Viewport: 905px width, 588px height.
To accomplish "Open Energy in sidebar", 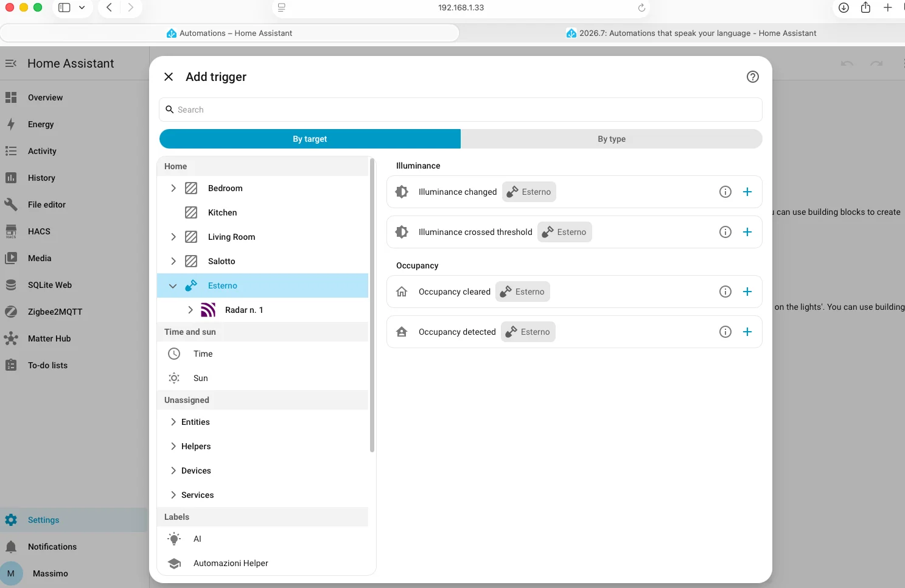I will coord(74,124).
